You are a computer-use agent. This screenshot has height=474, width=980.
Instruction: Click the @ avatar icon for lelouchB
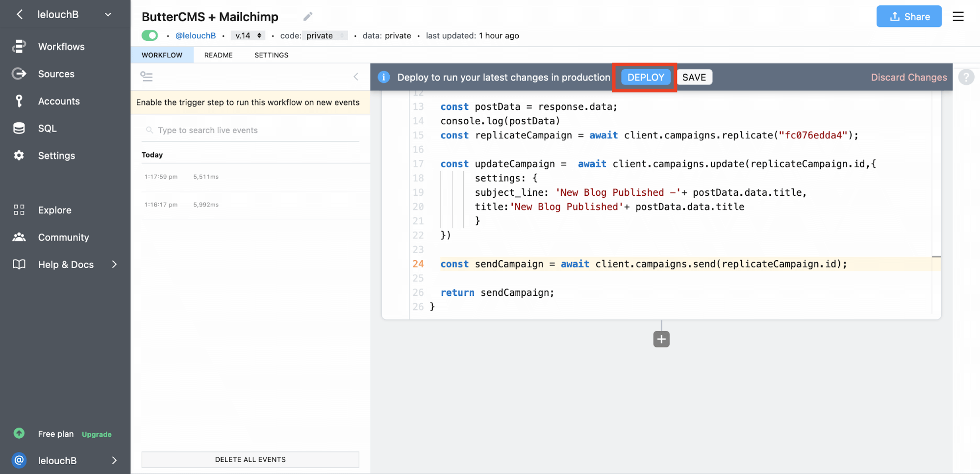click(x=19, y=460)
